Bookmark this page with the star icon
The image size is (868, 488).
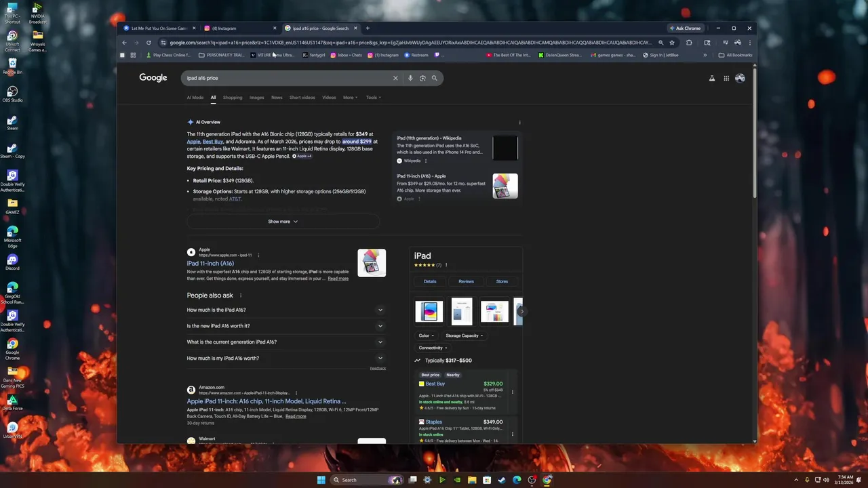pos(672,42)
